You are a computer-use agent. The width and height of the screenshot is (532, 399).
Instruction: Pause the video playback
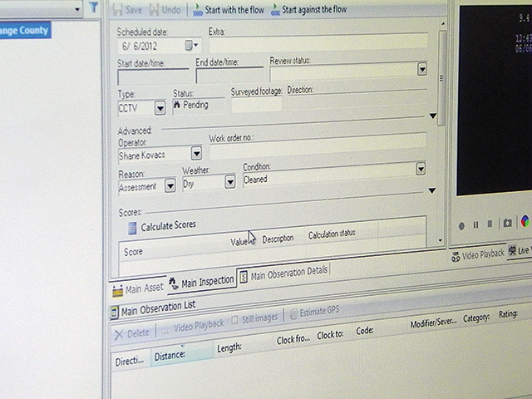pyautogui.click(x=476, y=224)
